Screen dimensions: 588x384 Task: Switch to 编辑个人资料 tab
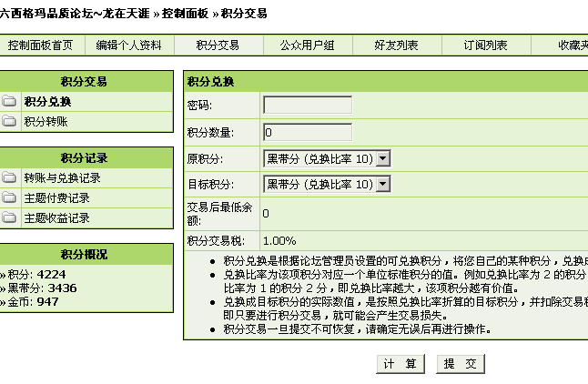(128, 45)
